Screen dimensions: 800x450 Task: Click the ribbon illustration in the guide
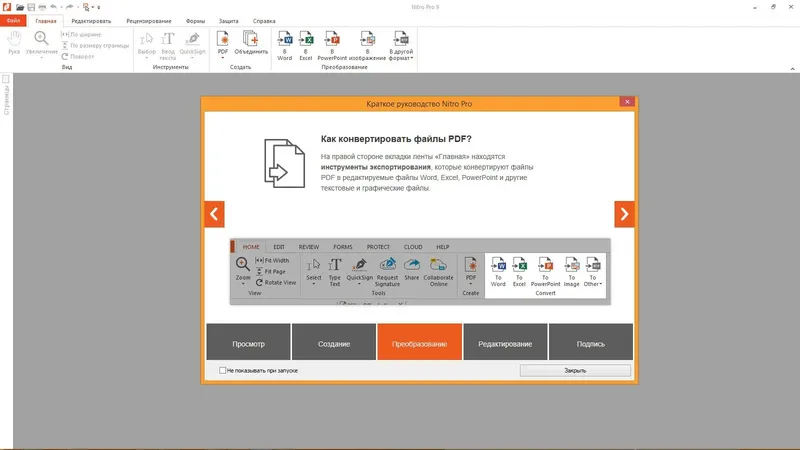click(x=420, y=271)
